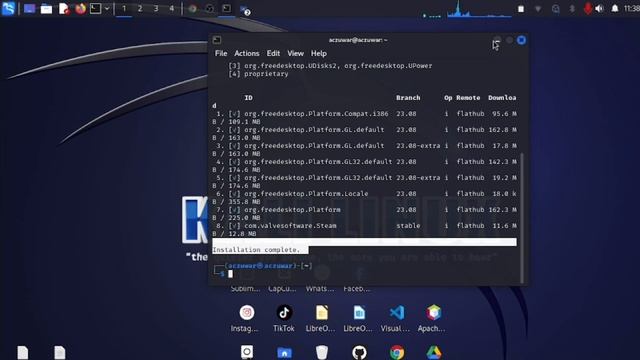Open the disk image desktop icon
The image size is (640, 360).
pos(247,352)
